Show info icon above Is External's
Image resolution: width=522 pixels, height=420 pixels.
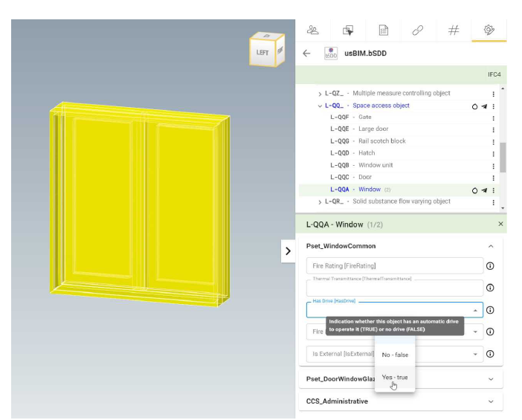click(490, 332)
